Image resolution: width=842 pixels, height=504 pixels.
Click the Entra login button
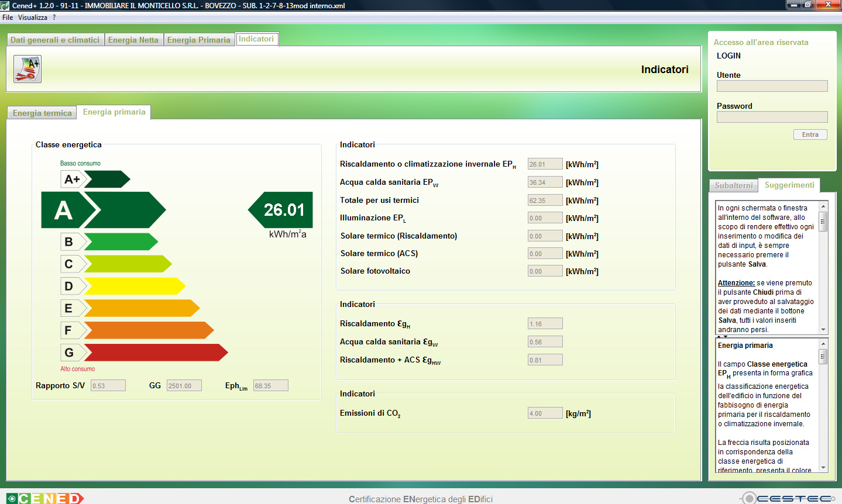[810, 134]
